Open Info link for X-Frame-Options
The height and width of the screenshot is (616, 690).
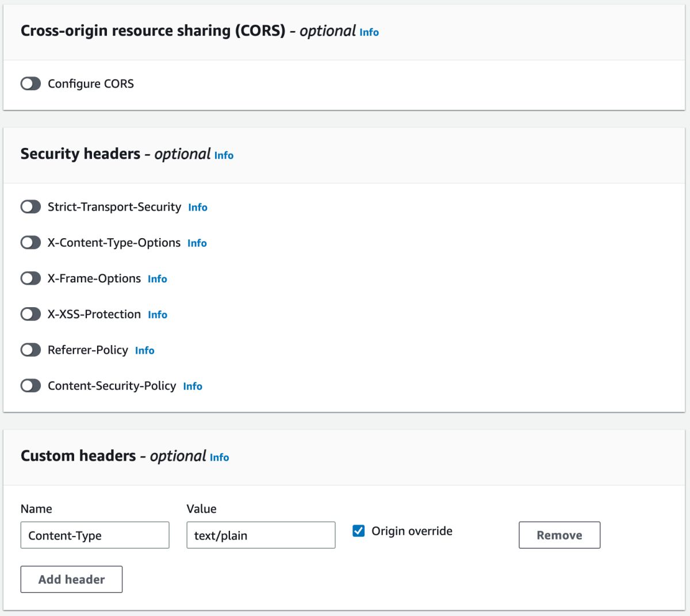(x=158, y=279)
